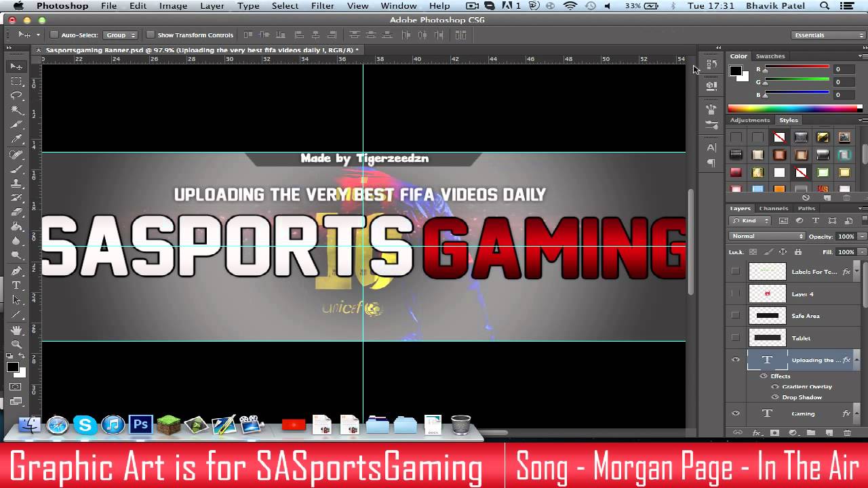Screen dimensions: 868x488
Task: Delete layer with the trash icon
Action: coord(847,432)
